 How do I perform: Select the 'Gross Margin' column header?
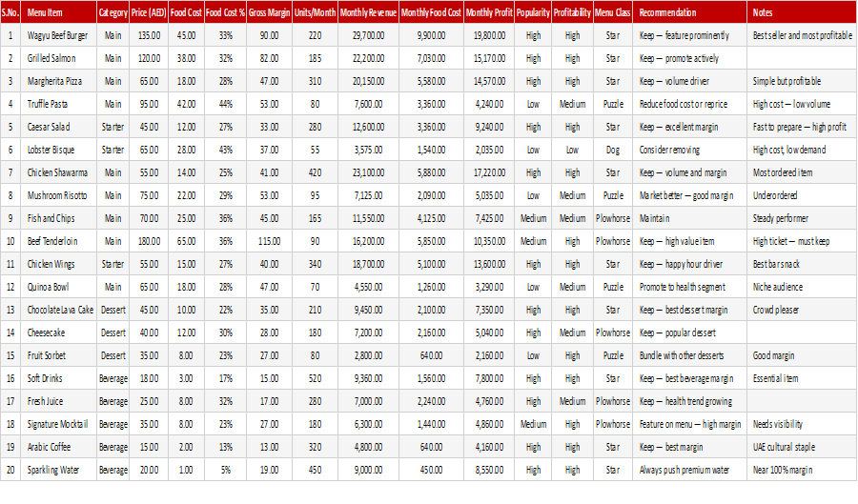pyautogui.click(x=269, y=12)
